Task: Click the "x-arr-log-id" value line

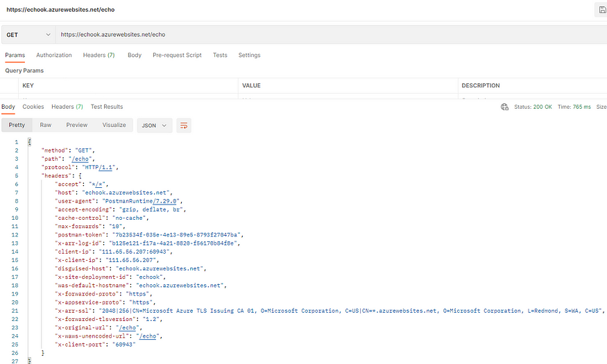Action: 148,243
